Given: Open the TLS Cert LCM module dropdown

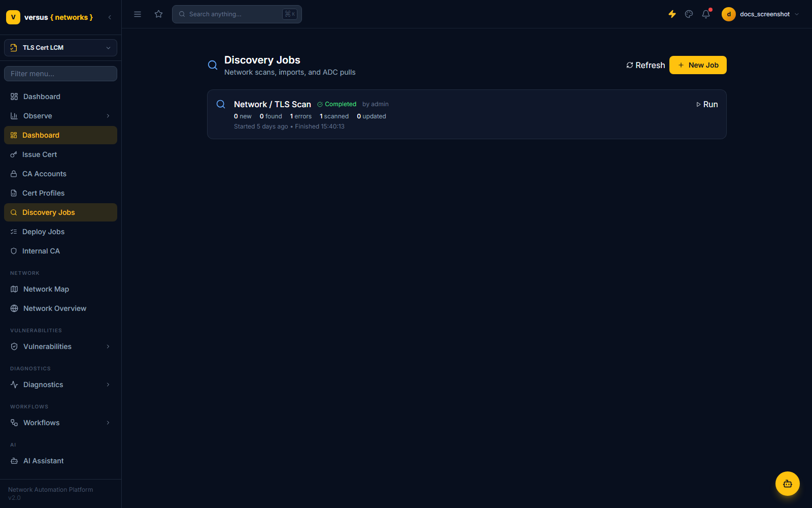Looking at the screenshot, I should coord(60,48).
